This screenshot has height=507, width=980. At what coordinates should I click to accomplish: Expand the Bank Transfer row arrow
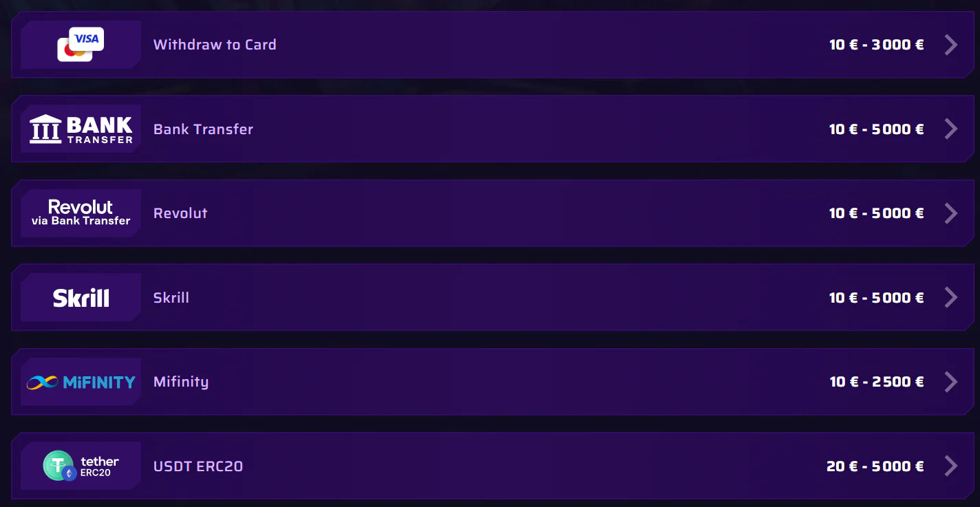[x=951, y=129]
